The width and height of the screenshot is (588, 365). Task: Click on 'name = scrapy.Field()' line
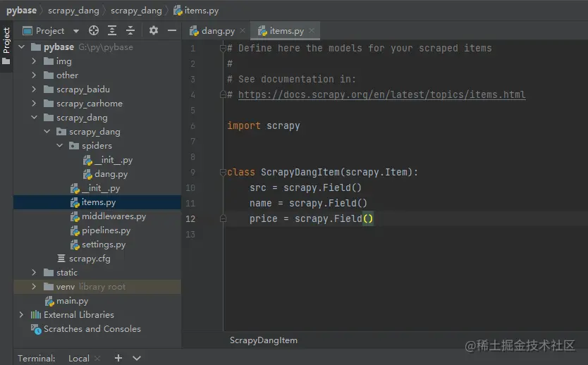pyautogui.click(x=308, y=203)
